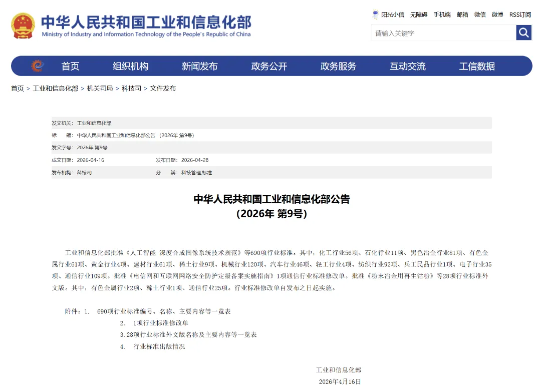Go to 首页 in the breadcrumb
The image size is (541, 392).
17,89
